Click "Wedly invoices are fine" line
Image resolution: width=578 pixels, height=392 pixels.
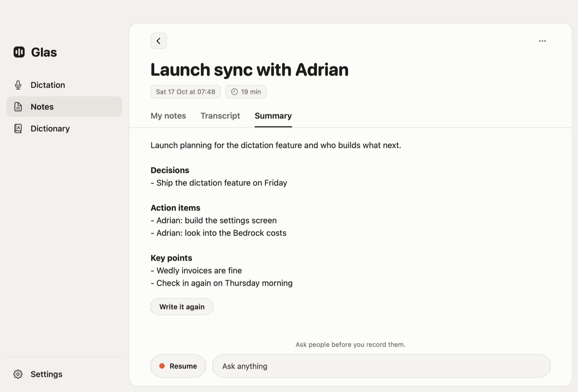196,270
